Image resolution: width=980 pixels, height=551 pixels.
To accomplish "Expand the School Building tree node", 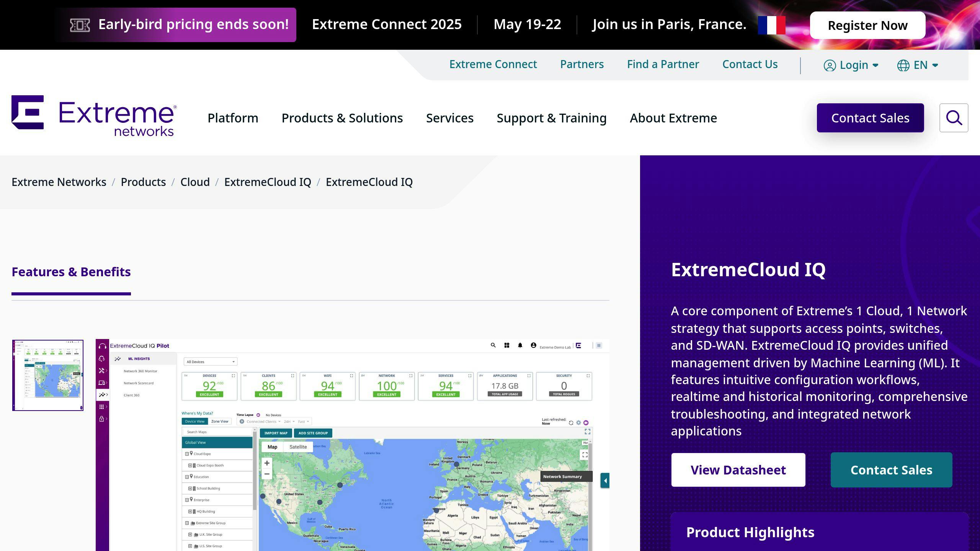I will 190,489.
